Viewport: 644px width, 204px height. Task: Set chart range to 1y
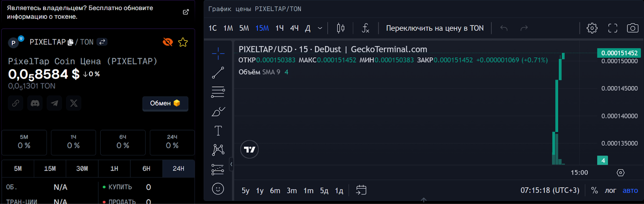pyautogui.click(x=260, y=191)
